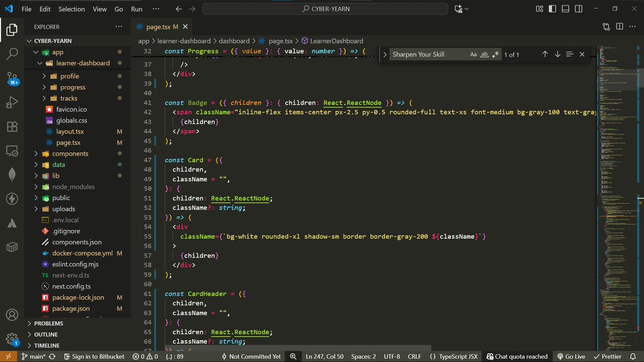Toggle Primary Side Bar visibility

(553, 9)
